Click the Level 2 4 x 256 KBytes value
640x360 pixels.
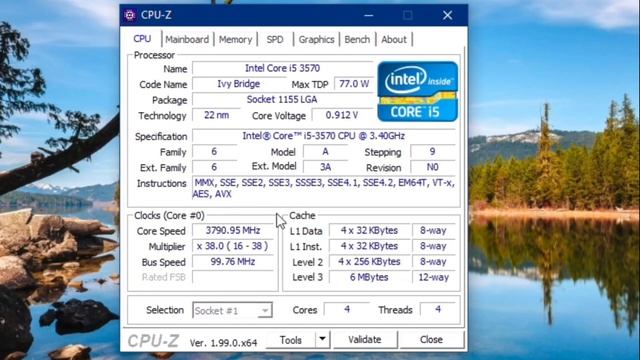pyautogui.click(x=369, y=262)
